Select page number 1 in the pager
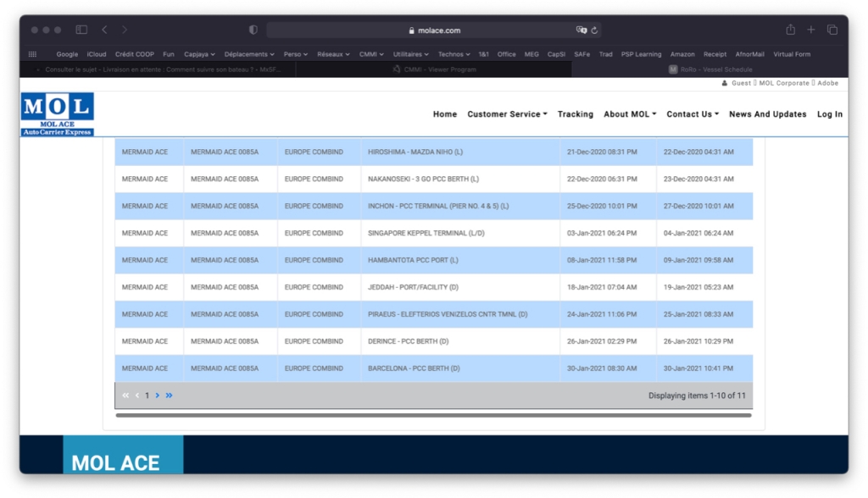Image resolution: width=868 pixels, height=498 pixels. click(x=147, y=396)
